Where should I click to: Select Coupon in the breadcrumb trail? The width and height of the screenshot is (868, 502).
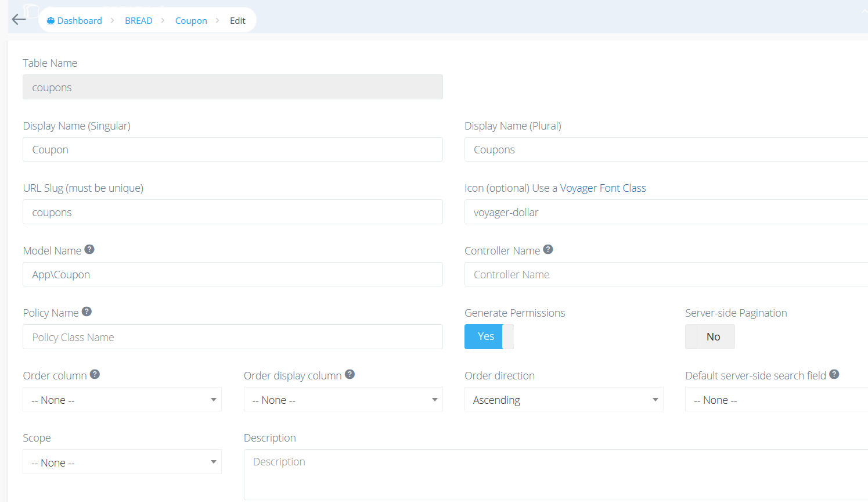point(191,20)
